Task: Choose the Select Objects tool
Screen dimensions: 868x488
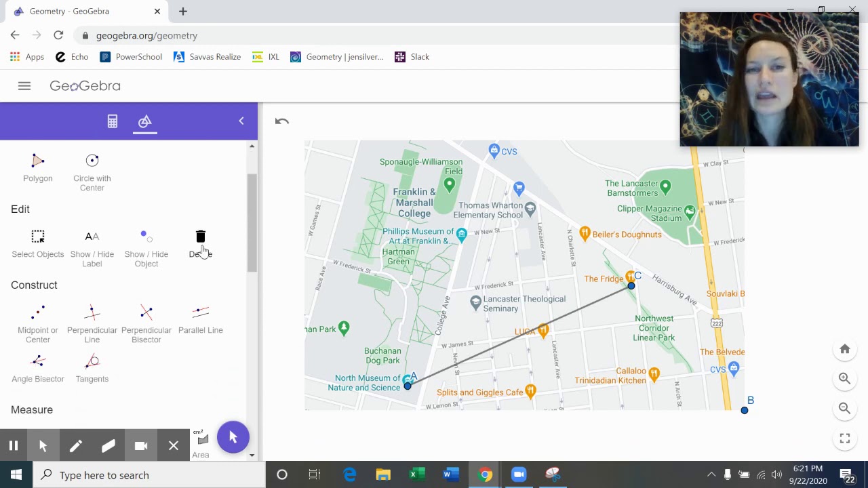Action: (38, 244)
